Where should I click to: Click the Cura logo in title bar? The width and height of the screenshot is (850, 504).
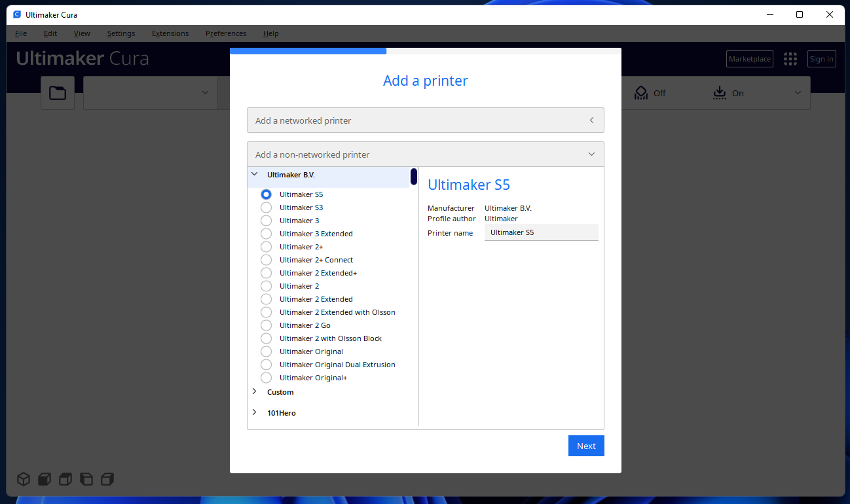point(17,14)
